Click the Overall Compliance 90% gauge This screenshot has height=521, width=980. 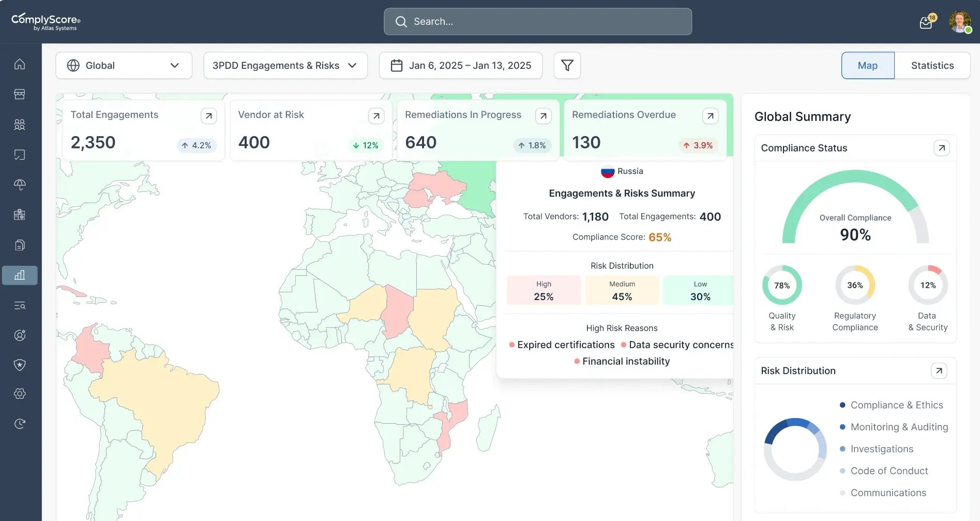pyautogui.click(x=855, y=222)
